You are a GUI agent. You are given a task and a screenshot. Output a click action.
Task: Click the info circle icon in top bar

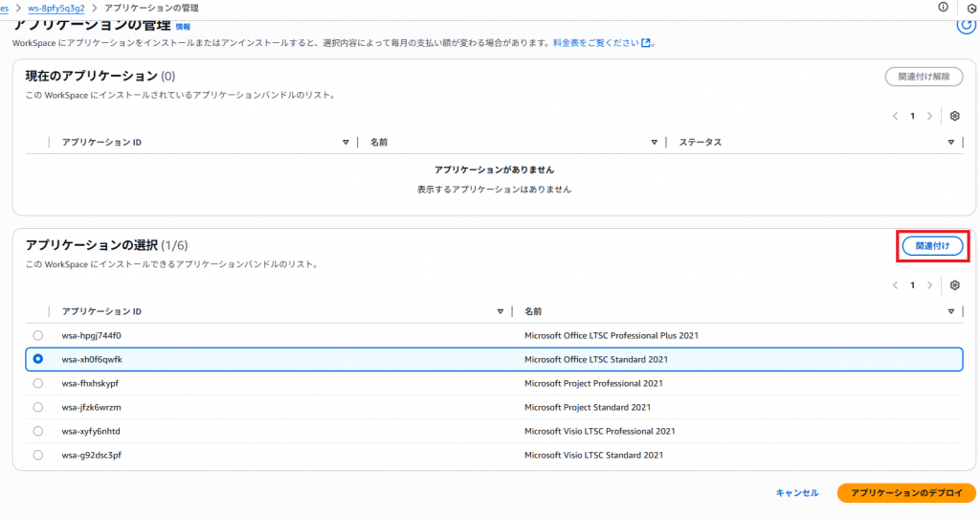(x=943, y=7)
